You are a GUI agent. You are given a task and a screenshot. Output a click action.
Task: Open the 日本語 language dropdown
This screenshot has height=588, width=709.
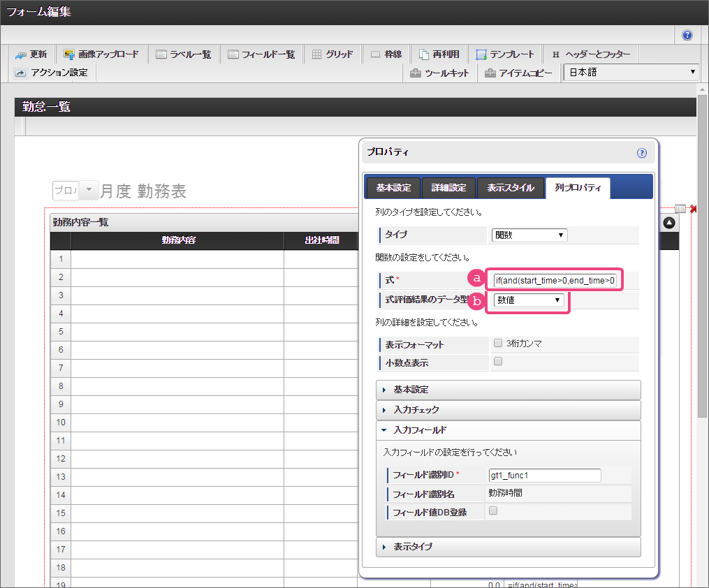click(631, 73)
